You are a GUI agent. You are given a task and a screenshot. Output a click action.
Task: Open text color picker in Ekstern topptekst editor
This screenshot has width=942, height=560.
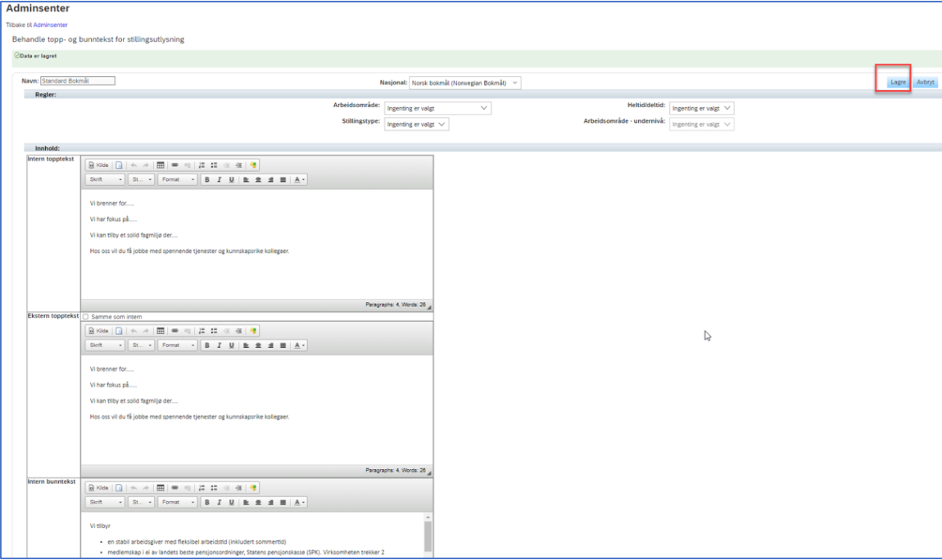coord(299,345)
